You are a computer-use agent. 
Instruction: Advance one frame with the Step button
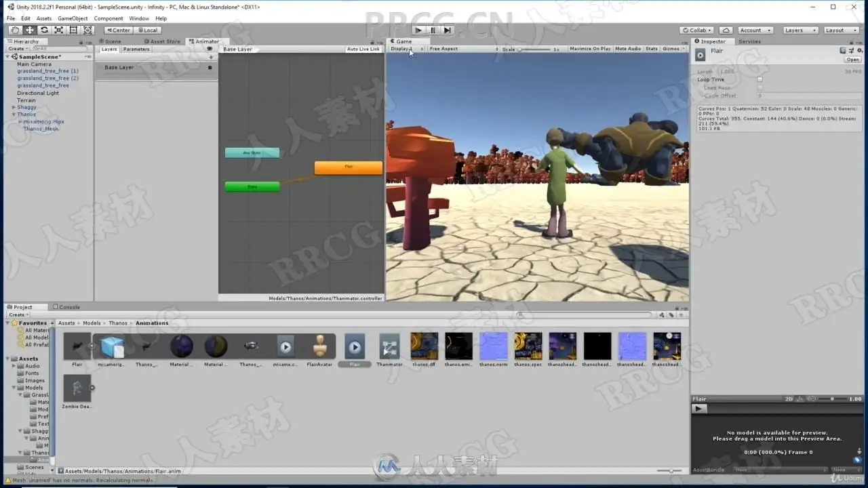[448, 30]
